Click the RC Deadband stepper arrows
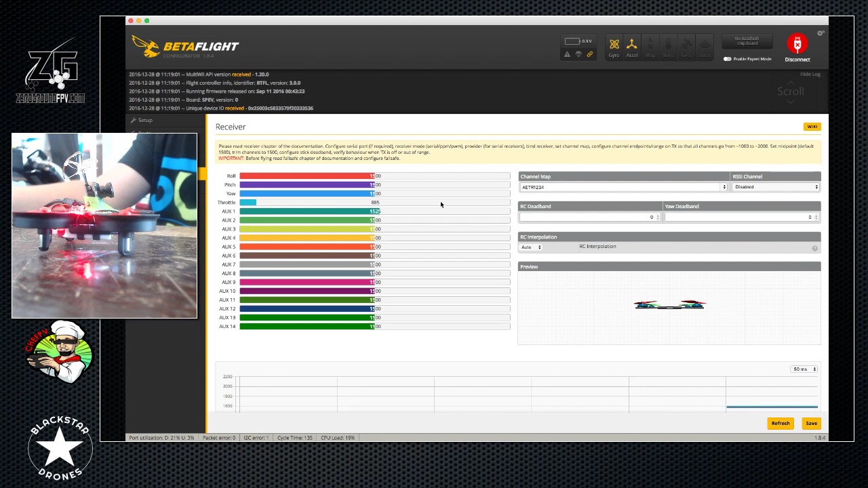868x488 pixels. (x=658, y=218)
